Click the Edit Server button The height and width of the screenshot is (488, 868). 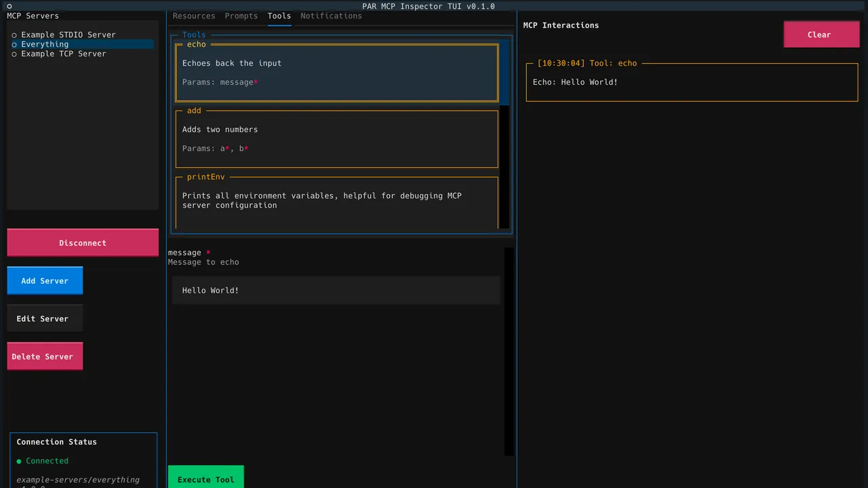point(45,319)
